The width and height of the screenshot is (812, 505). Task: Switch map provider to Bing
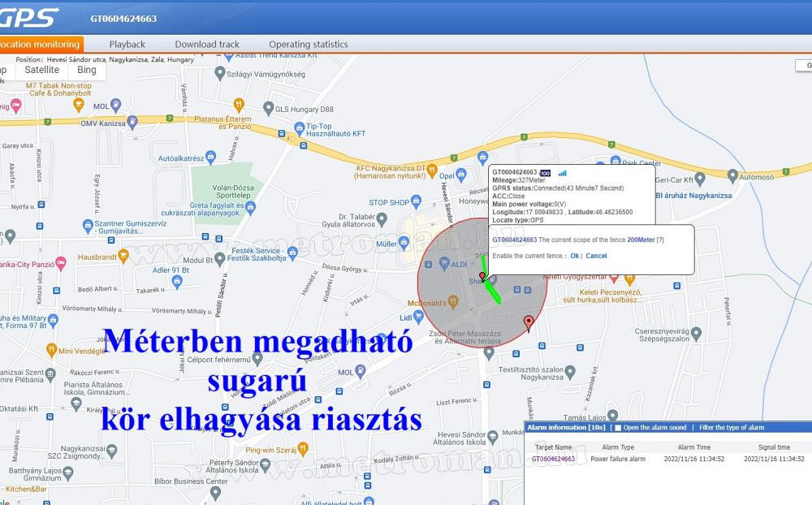pyautogui.click(x=87, y=71)
